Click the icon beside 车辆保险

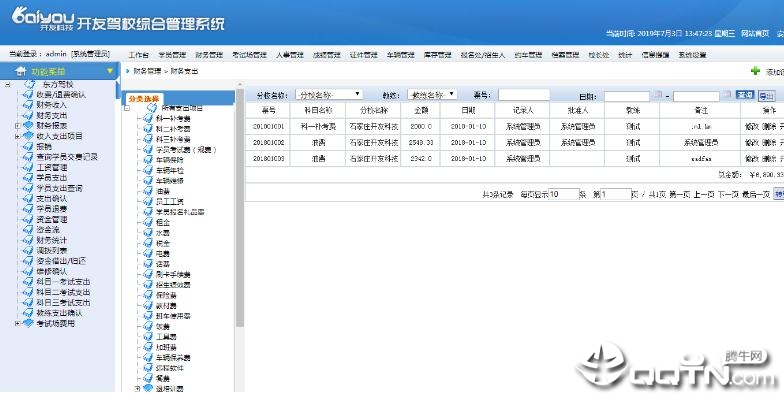point(148,160)
